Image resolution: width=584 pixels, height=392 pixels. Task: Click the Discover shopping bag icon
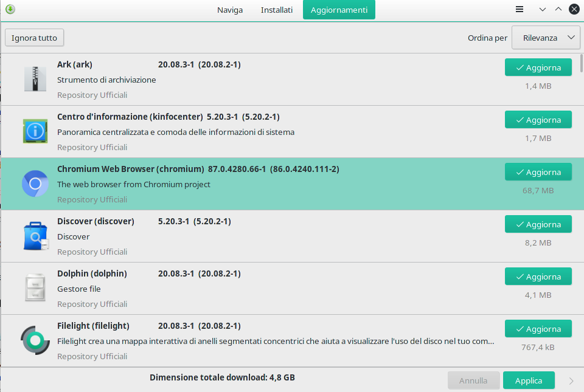36,236
